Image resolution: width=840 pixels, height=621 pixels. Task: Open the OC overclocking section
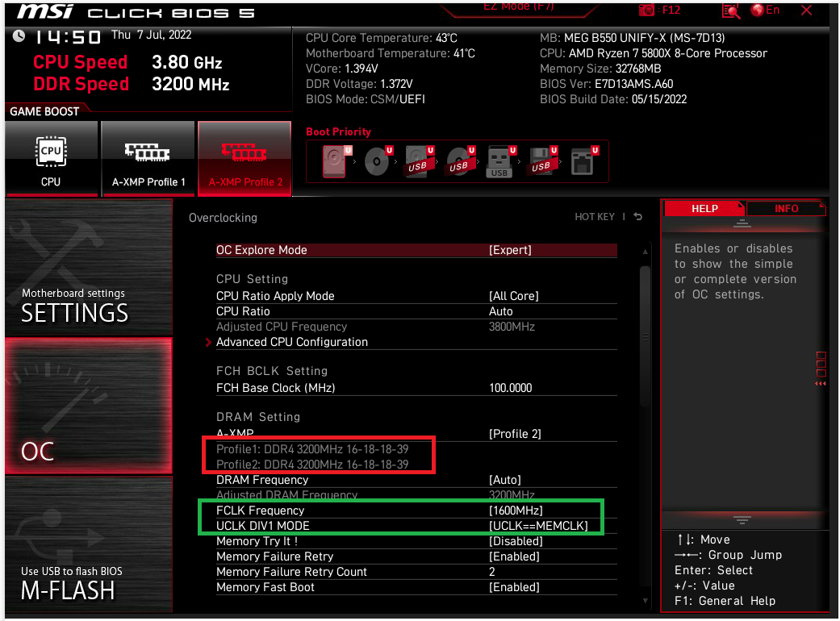89,406
